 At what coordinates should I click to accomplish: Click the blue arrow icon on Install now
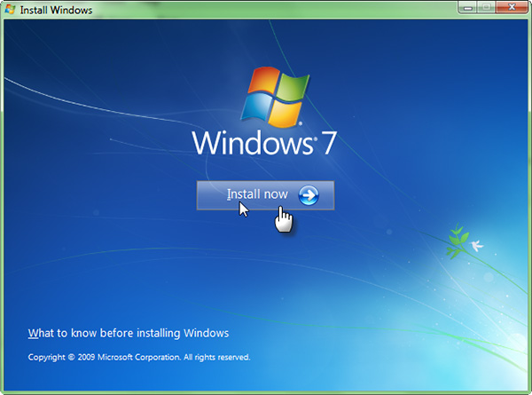click(x=309, y=195)
